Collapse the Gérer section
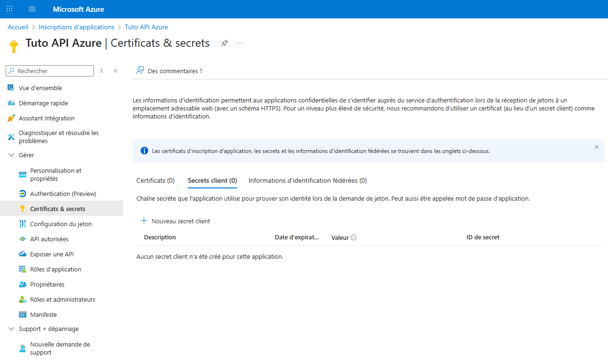The image size is (608, 364). point(10,155)
